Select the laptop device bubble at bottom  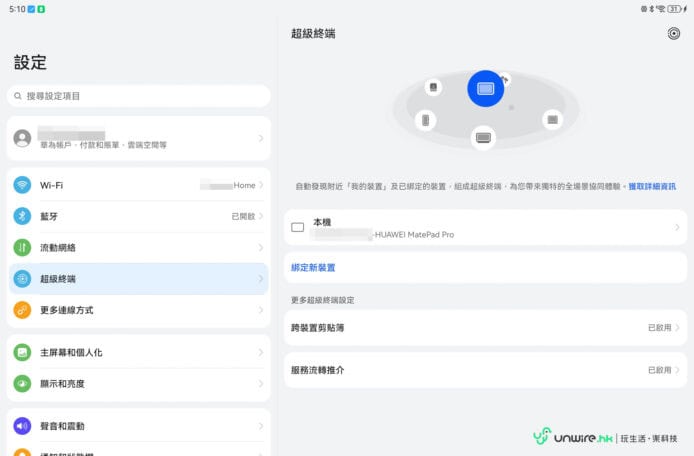point(483,136)
